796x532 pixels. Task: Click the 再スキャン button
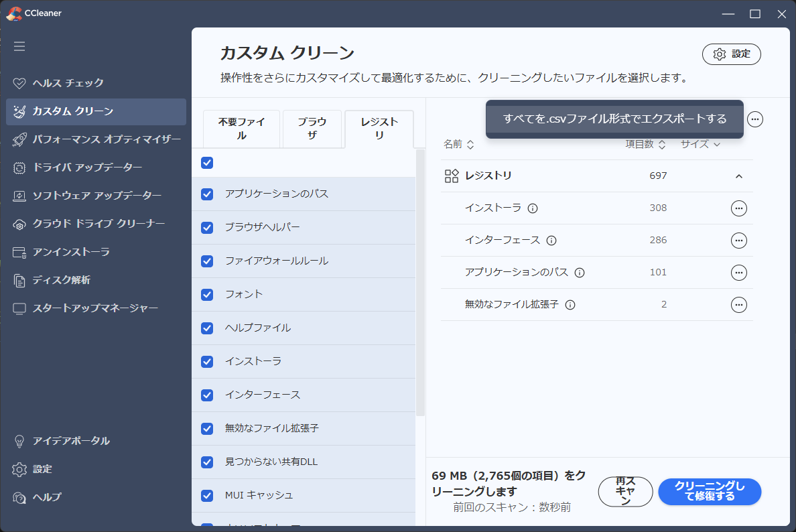625,491
